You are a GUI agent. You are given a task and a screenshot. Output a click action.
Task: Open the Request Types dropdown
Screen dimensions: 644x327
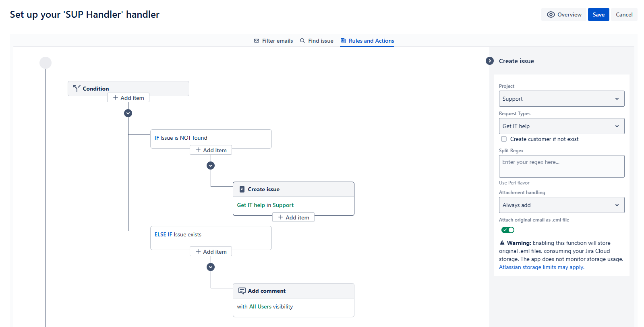tap(561, 126)
